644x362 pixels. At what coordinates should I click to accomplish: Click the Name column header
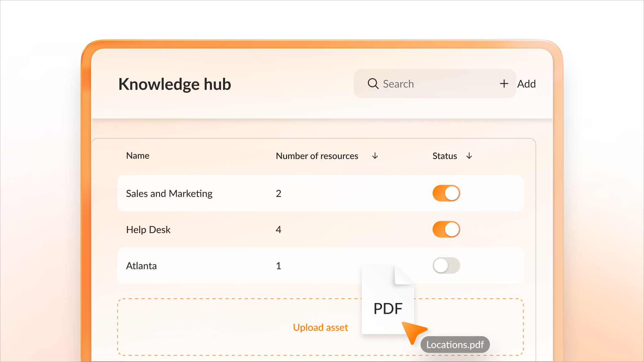[138, 156]
